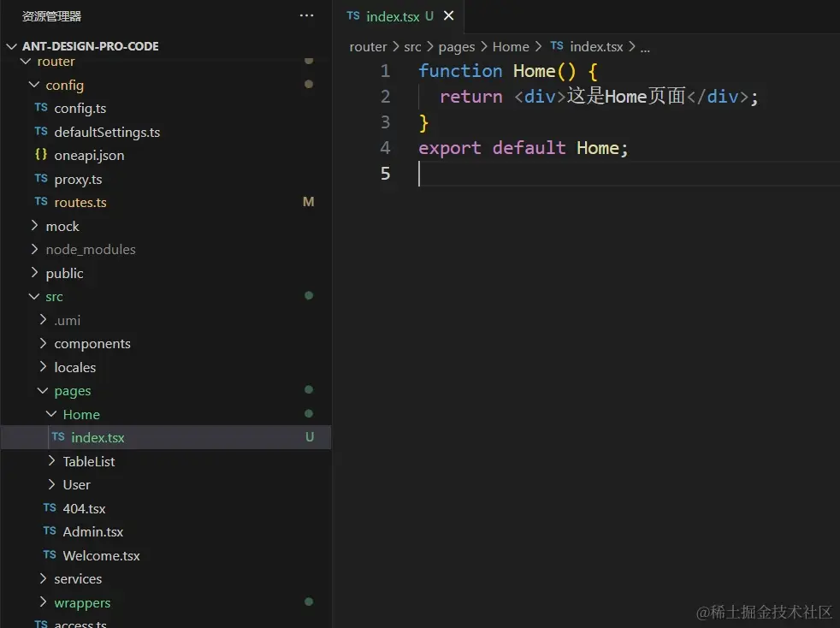Click the U status badge on index.tsx row

tap(310, 437)
